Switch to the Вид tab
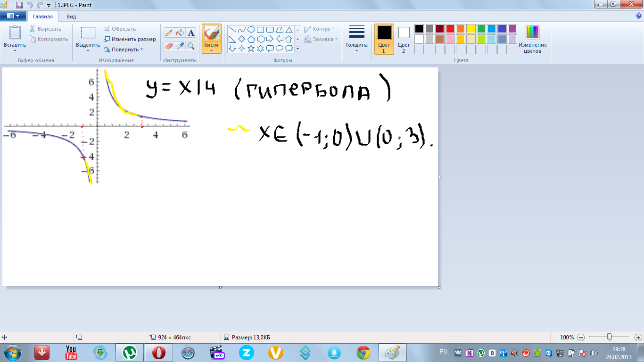This screenshot has height=362, width=644. coord(71,16)
